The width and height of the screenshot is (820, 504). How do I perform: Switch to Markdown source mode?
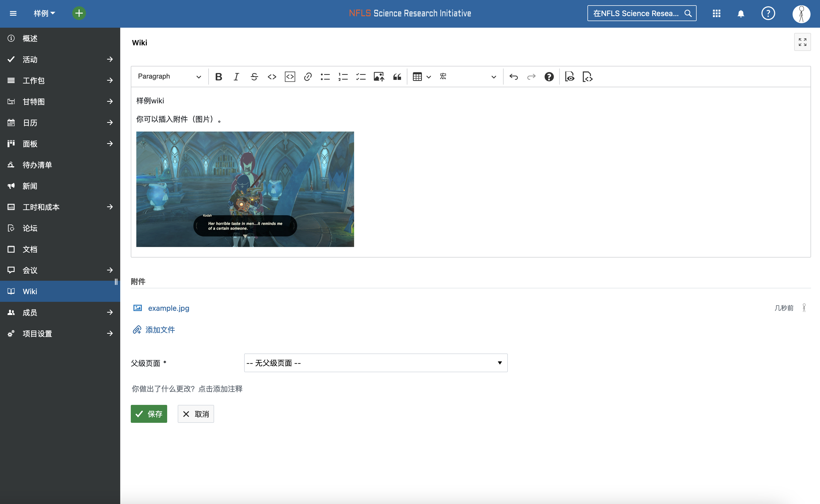[587, 77]
